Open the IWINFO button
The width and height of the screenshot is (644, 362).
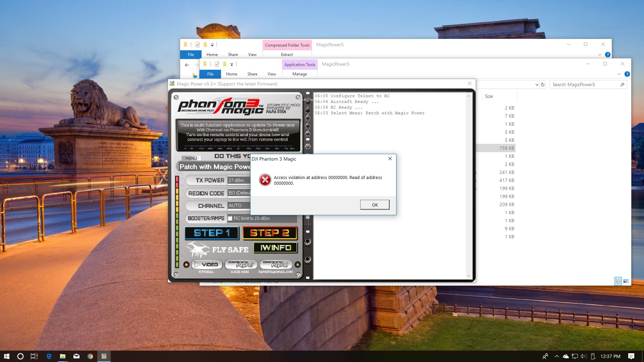[276, 247]
